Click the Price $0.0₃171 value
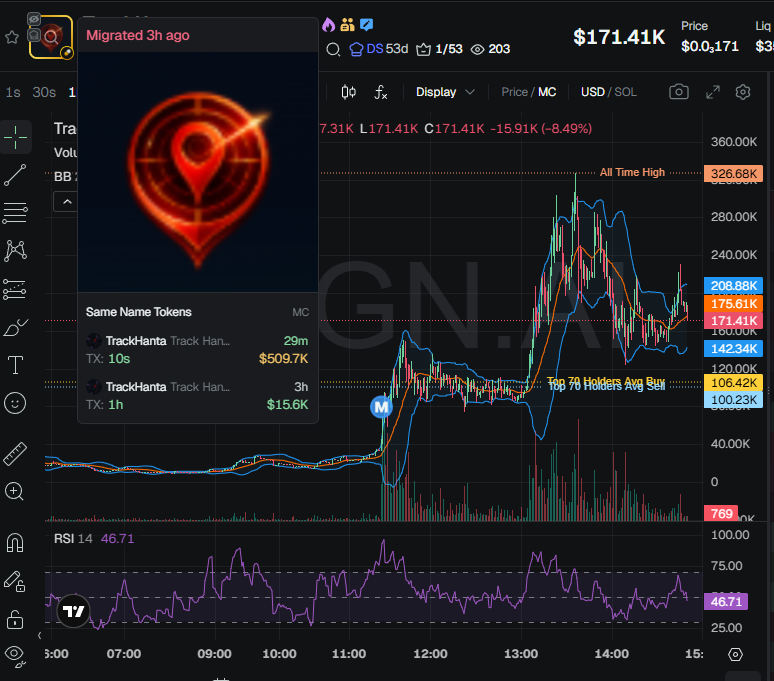Image resolution: width=774 pixels, height=681 pixels. 709,46
